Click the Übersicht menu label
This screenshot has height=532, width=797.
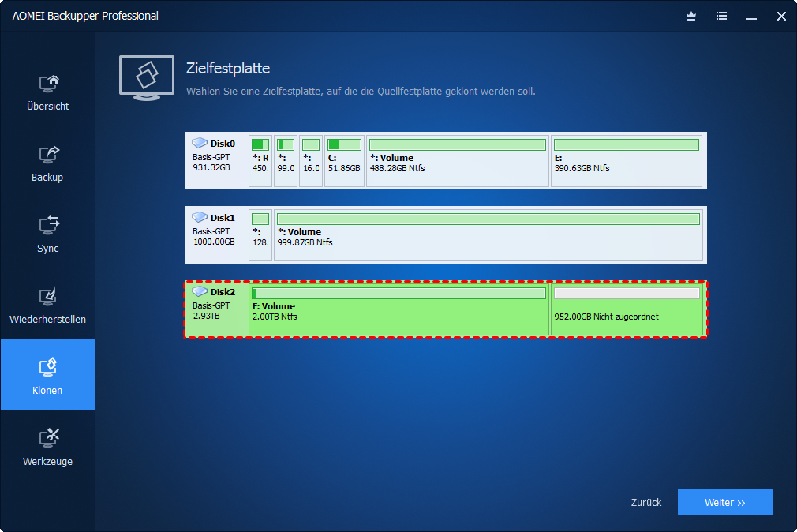pos(48,106)
